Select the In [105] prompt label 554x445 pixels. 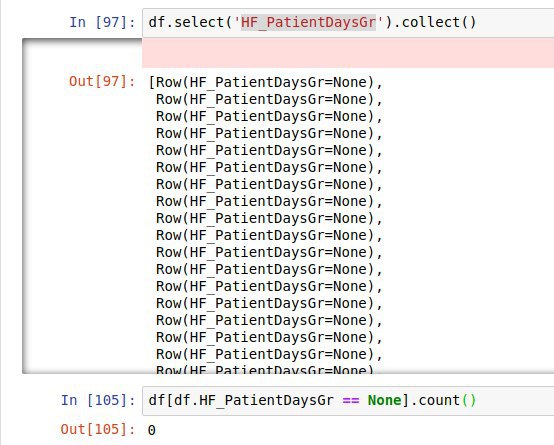point(98,400)
